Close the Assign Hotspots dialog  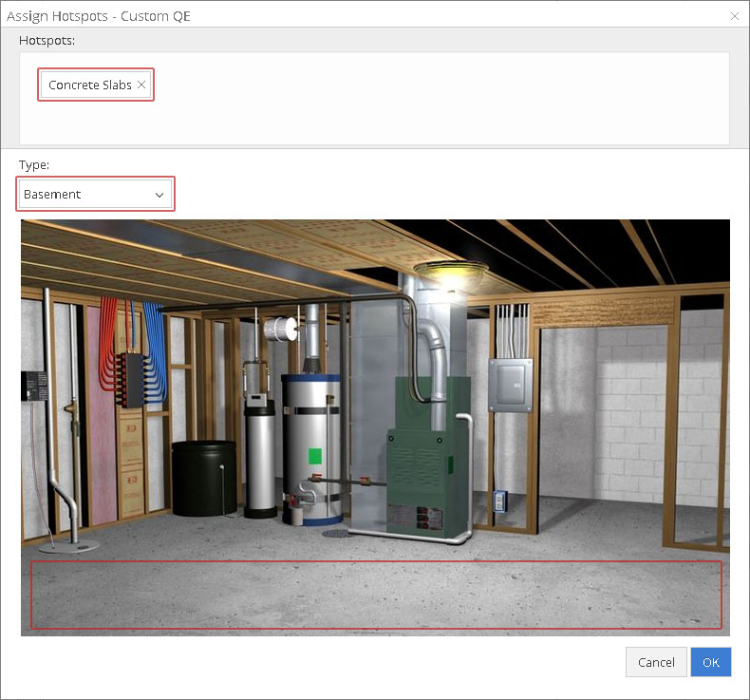(734, 16)
